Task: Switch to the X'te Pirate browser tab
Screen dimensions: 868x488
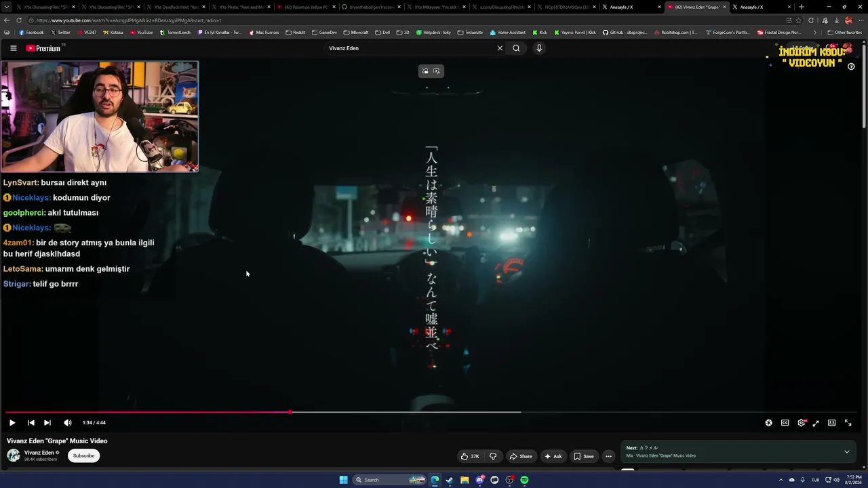Action: [241, 7]
